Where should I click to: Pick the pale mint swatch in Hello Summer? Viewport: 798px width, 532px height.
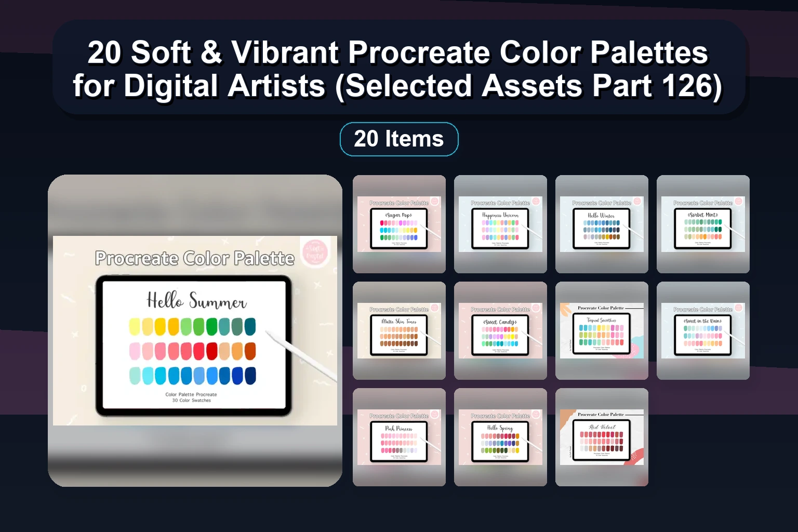[x=135, y=376]
